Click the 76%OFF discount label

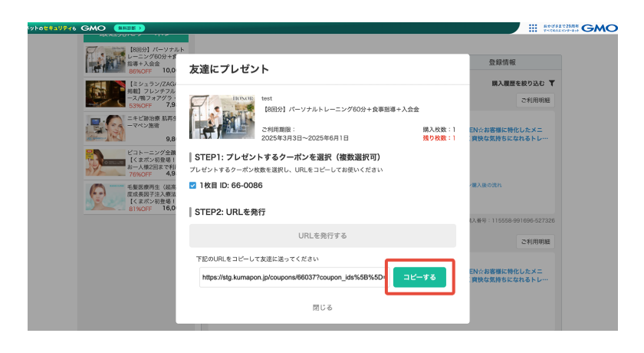click(x=140, y=174)
